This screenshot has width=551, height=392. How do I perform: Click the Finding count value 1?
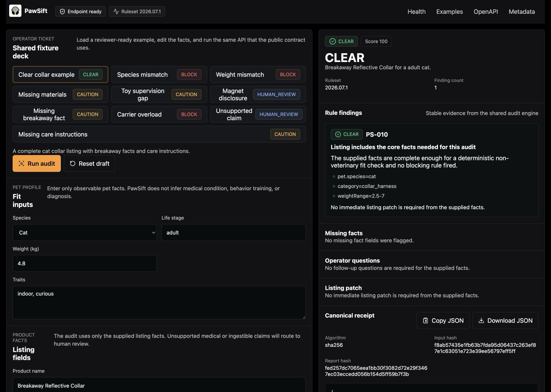click(435, 88)
